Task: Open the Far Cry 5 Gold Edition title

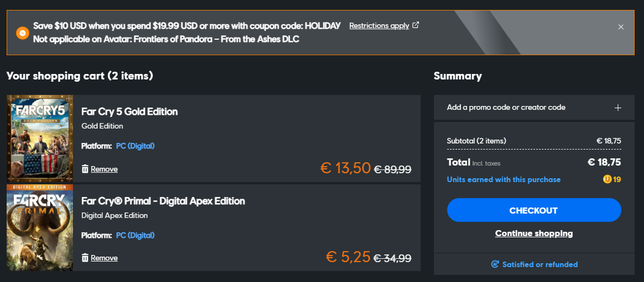Action: pyautogui.click(x=129, y=111)
